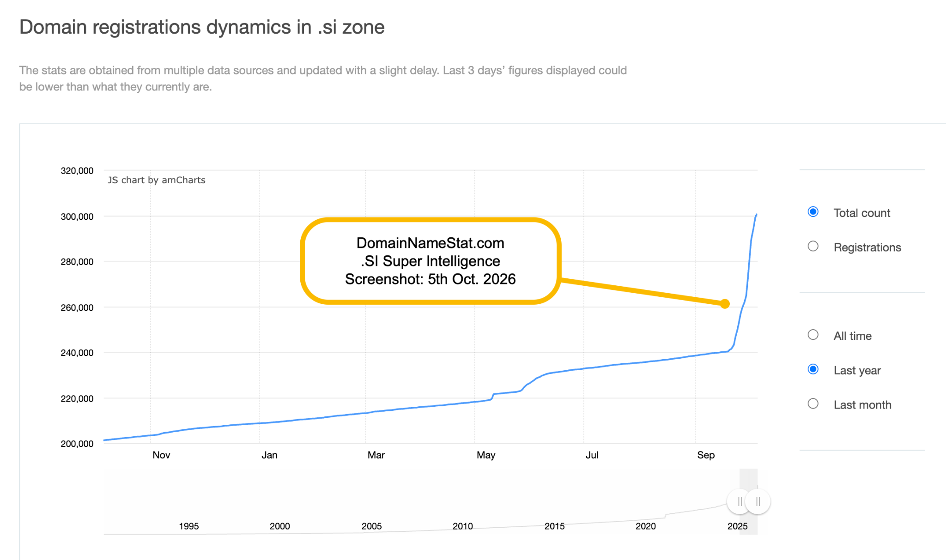The image size is (946, 560).
Task: Grab the left range scrollbar handle
Action: coord(740,501)
